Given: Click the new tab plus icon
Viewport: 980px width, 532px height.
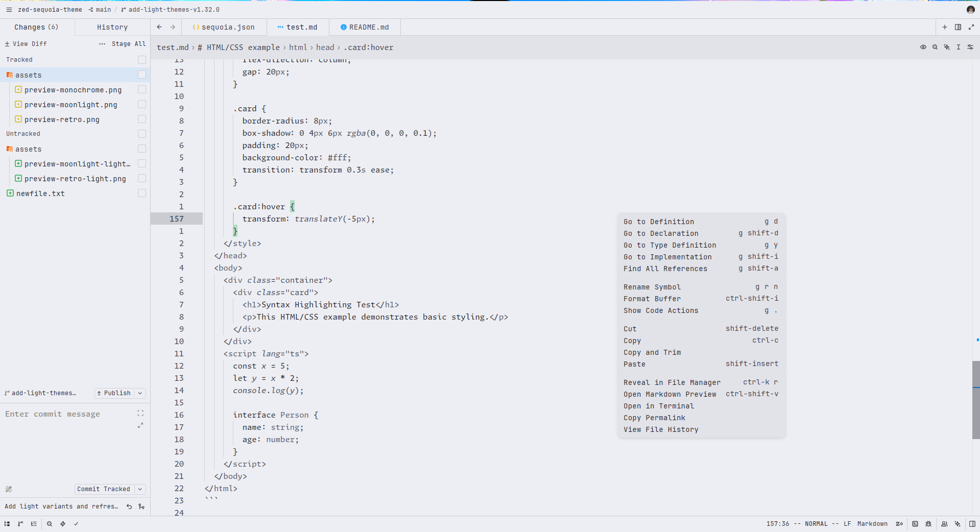Looking at the screenshot, I should [945, 27].
